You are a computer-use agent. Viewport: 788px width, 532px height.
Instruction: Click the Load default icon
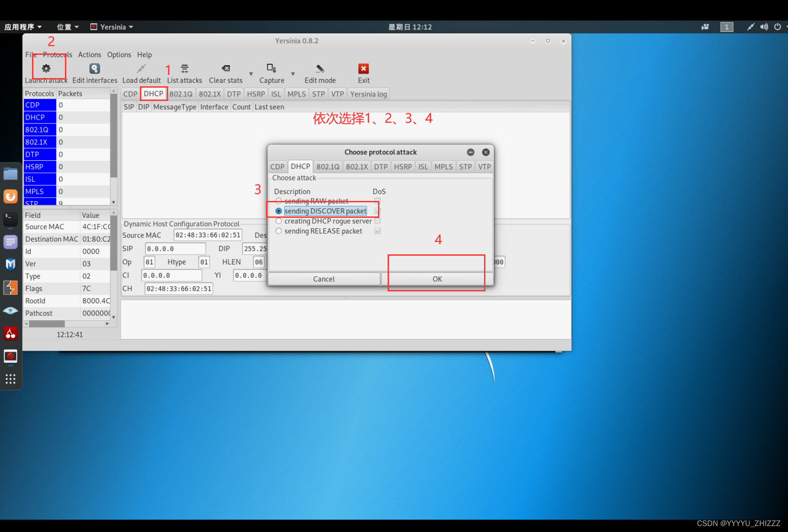141,68
